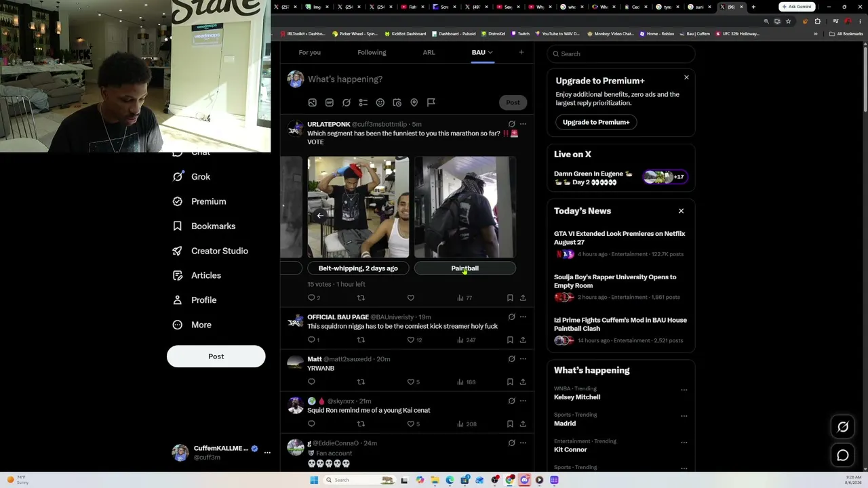Open the More menu in the sidebar
The height and width of the screenshot is (488, 868).
[x=192, y=325]
